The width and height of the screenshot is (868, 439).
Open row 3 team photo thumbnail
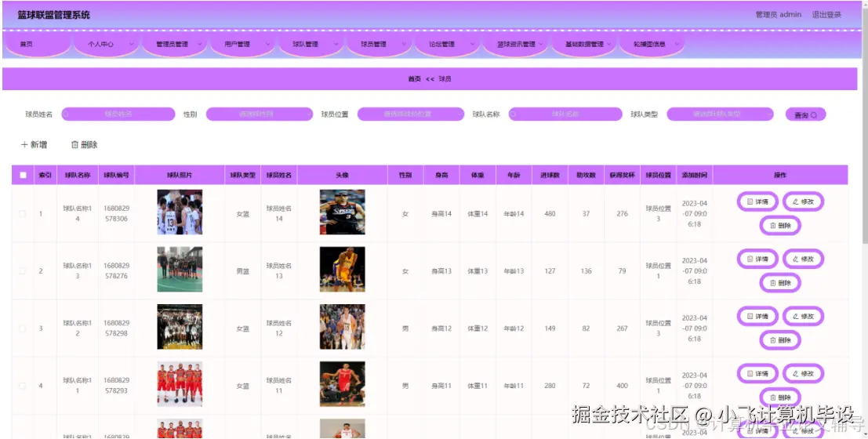click(180, 327)
